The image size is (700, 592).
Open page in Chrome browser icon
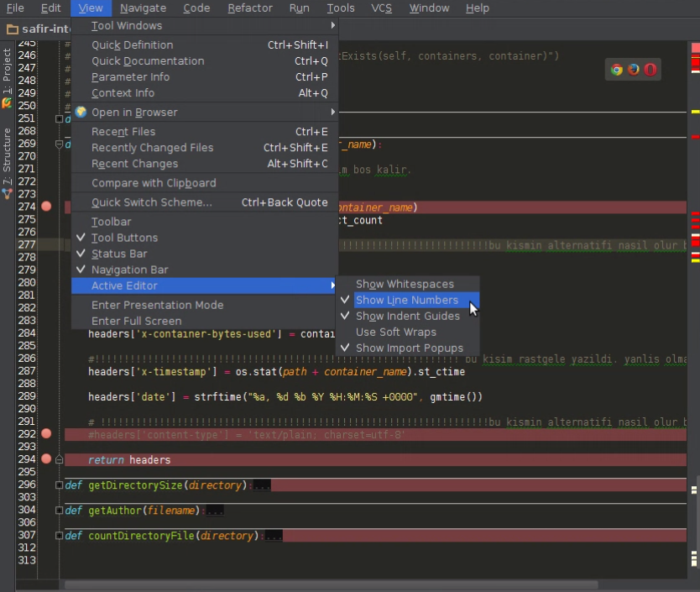pos(617,70)
